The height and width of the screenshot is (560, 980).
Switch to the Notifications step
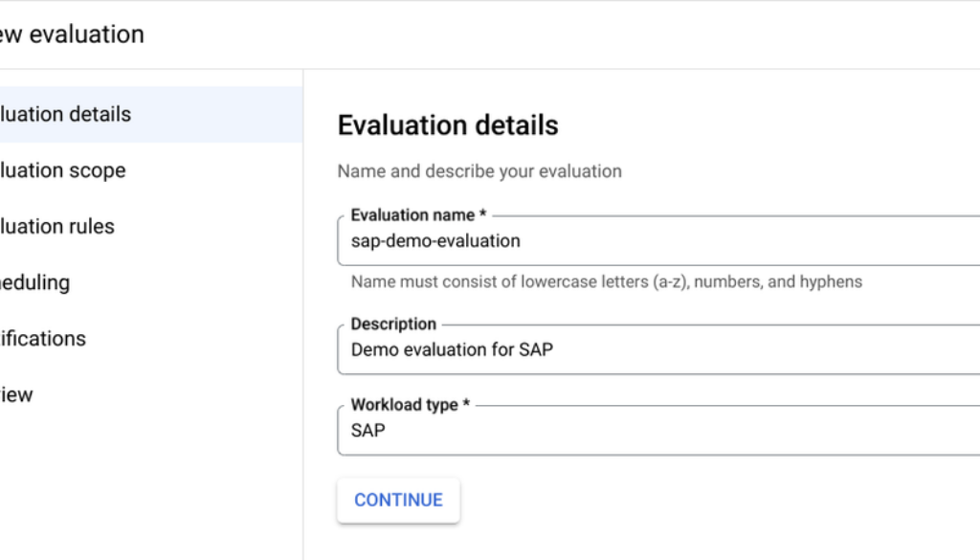point(43,339)
